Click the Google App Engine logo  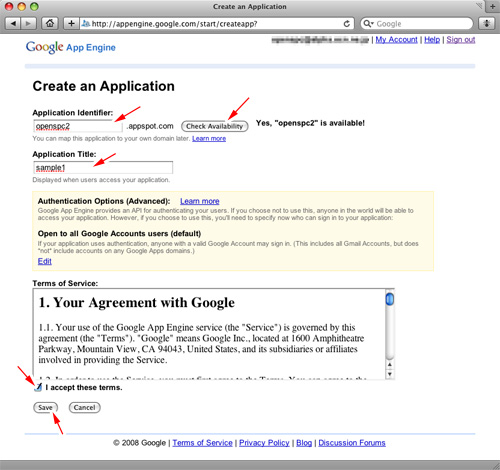click(x=71, y=47)
